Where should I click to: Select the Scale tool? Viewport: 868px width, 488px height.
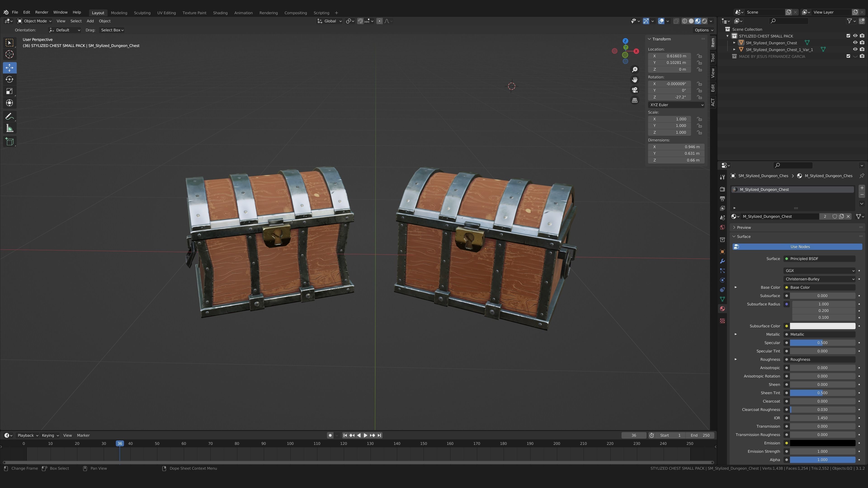pyautogui.click(x=9, y=91)
